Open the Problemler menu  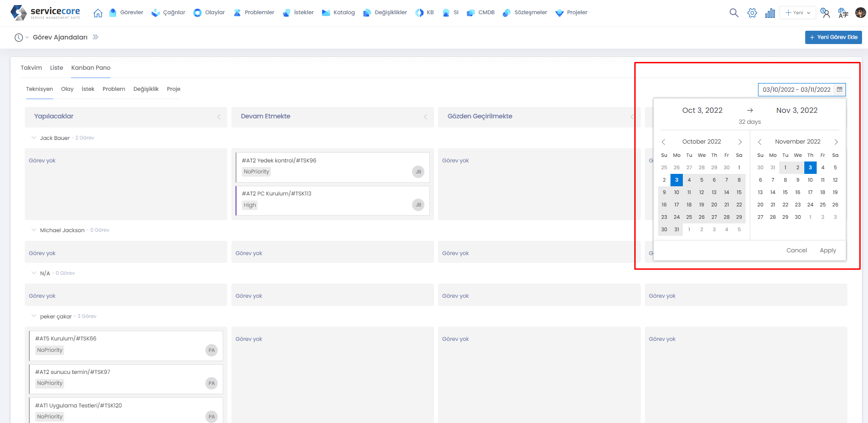coord(253,12)
